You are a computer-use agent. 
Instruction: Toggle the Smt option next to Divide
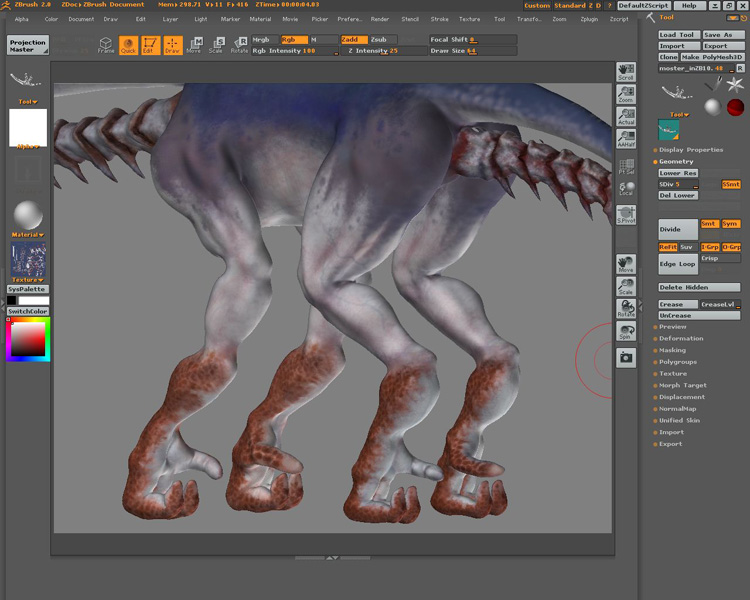click(x=709, y=224)
